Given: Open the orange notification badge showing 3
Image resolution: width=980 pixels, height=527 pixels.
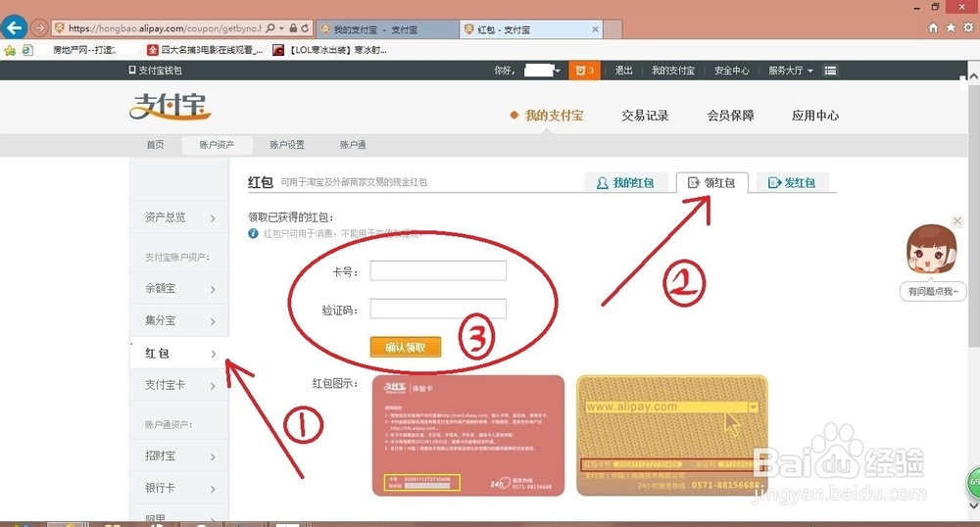Looking at the screenshot, I should coord(584,71).
